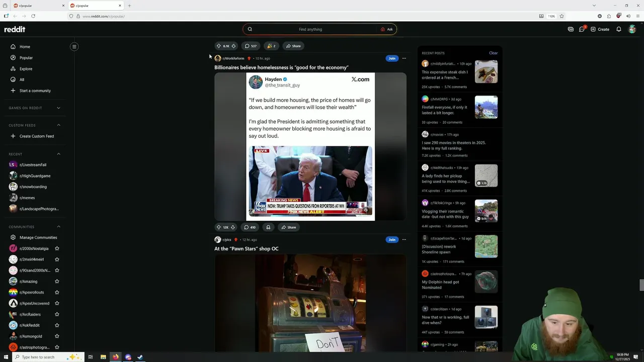
Task: Open the advertise icon in header
Action: click(x=571, y=29)
